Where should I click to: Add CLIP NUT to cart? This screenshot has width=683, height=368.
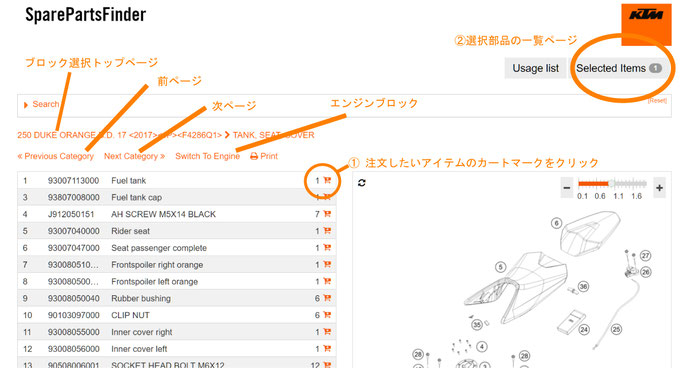tap(327, 315)
